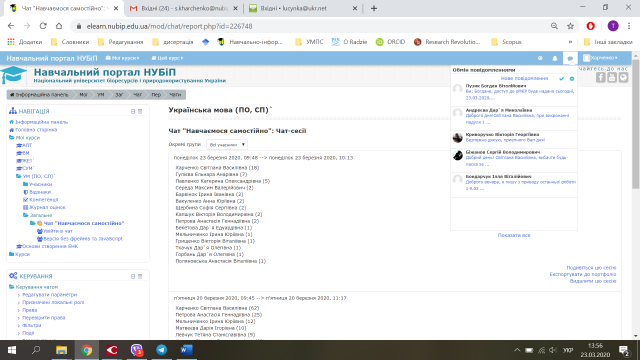
Task: Open the taskbar search icon
Action: pyautogui.click(x=36, y=350)
